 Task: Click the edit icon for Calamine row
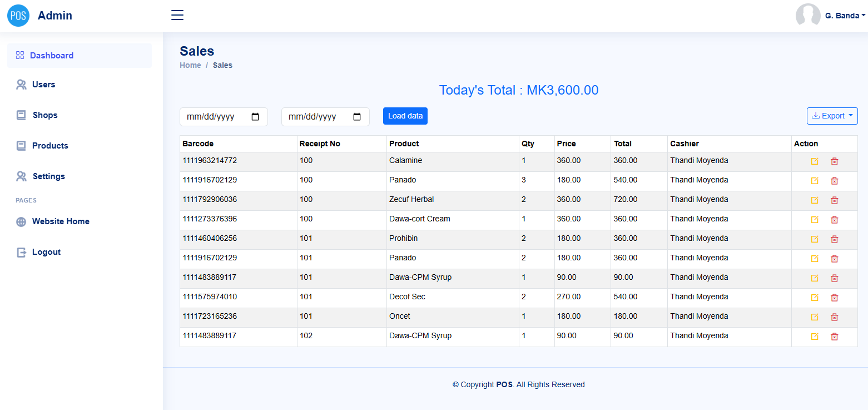pyautogui.click(x=815, y=161)
